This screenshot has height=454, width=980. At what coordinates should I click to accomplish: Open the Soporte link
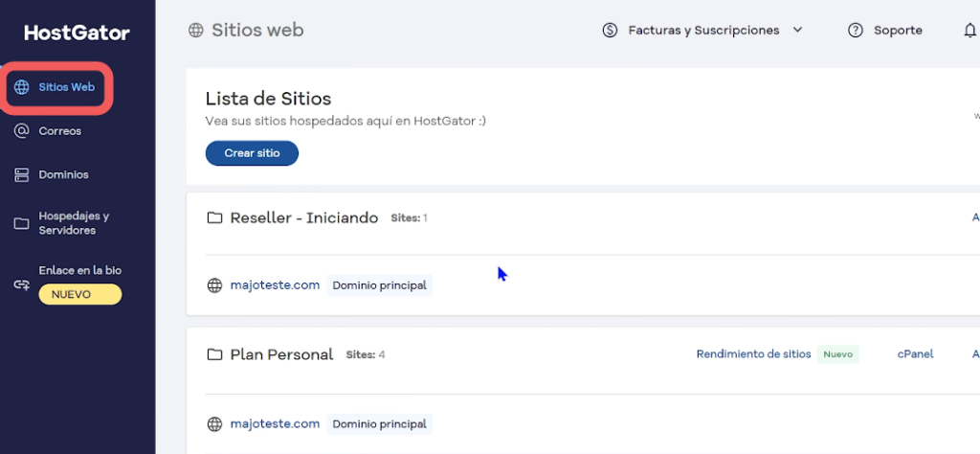pyautogui.click(x=898, y=30)
